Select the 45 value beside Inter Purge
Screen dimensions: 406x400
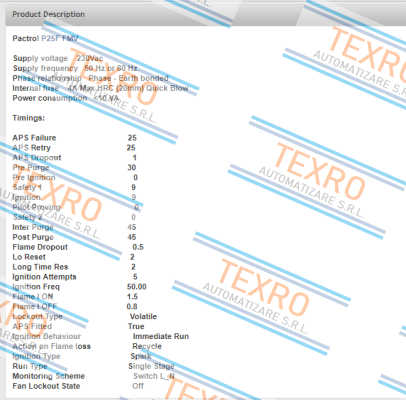(x=132, y=227)
